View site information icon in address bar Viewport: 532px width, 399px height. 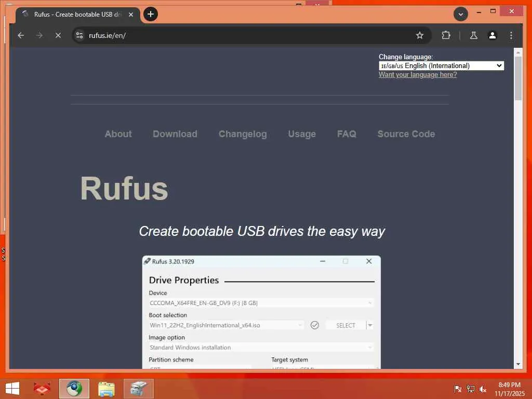coord(79,35)
